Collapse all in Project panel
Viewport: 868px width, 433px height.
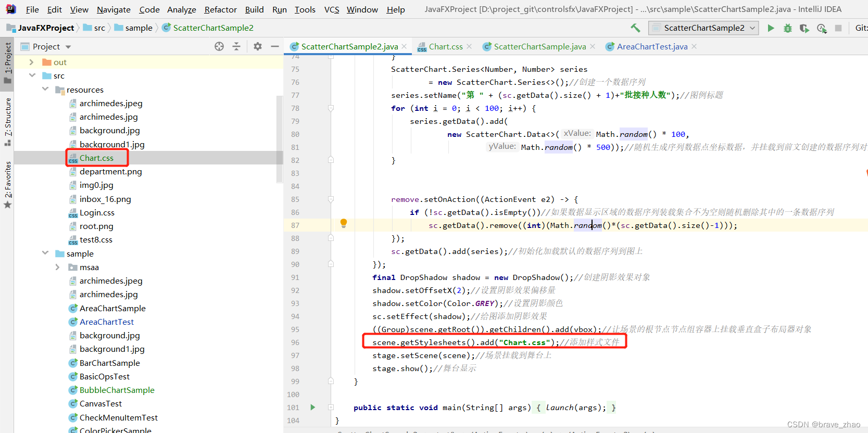236,46
